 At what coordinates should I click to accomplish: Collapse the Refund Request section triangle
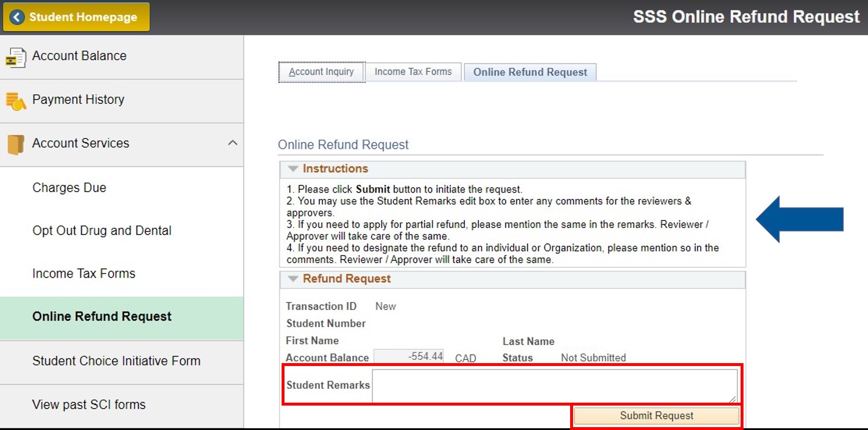pyautogui.click(x=293, y=279)
